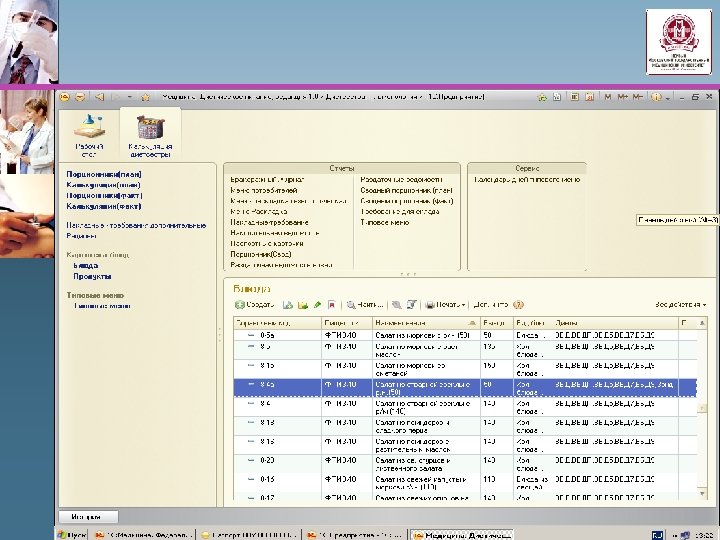This screenshot has height=540, width=720.
Task: Switch to Медицина. Диетпитание taskbar window
Action: tap(461, 535)
